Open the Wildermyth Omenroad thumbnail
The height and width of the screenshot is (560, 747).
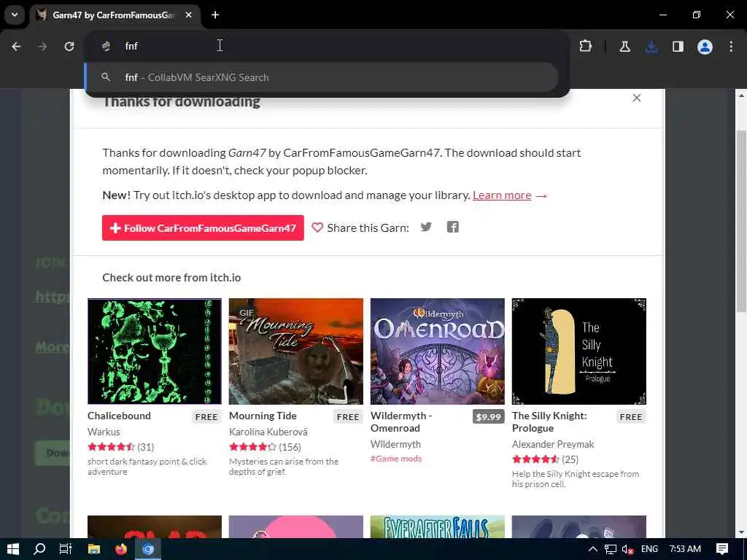pyautogui.click(x=438, y=351)
